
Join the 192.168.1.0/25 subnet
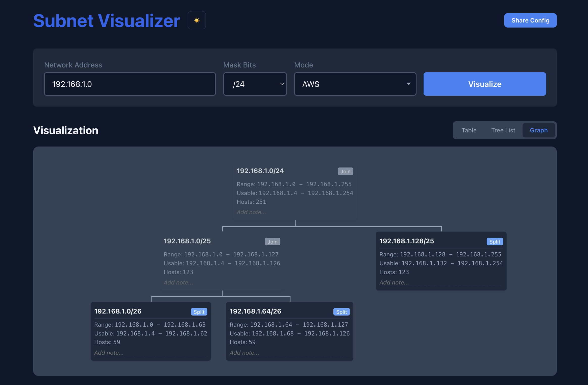(272, 242)
